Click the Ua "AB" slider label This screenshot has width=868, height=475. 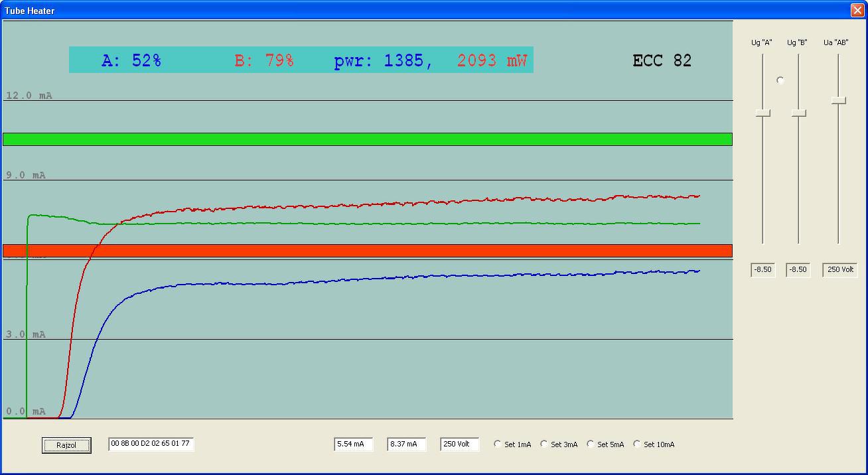[x=836, y=42]
